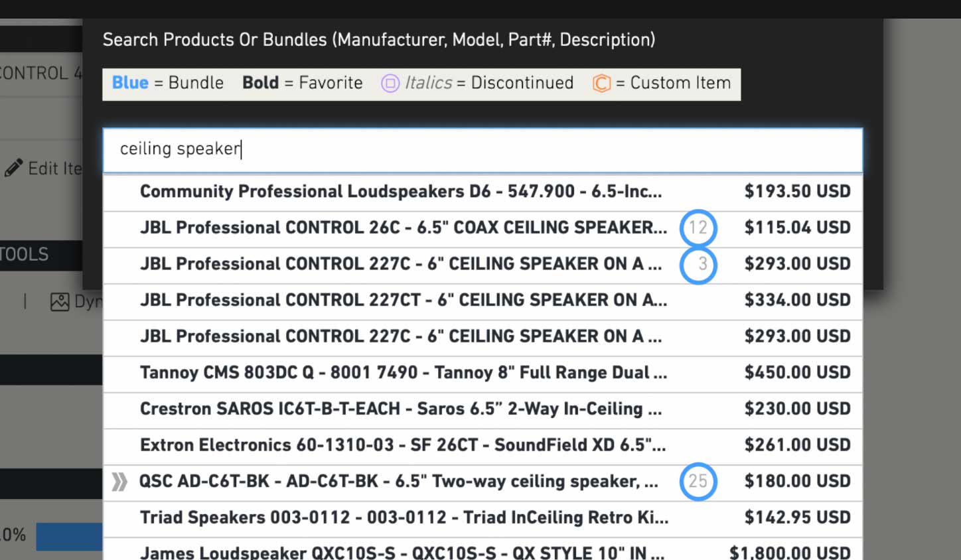Click the Bold = Favorite legend text
This screenshot has height=560, width=961.
[303, 83]
